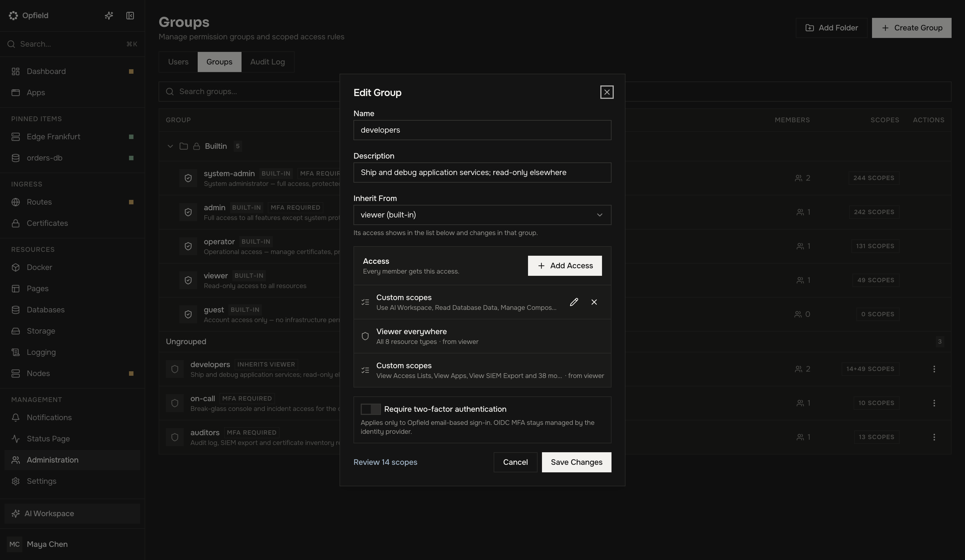Focus the Description input field
The height and width of the screenshot is (560, 965).
[x=482, y=173]
